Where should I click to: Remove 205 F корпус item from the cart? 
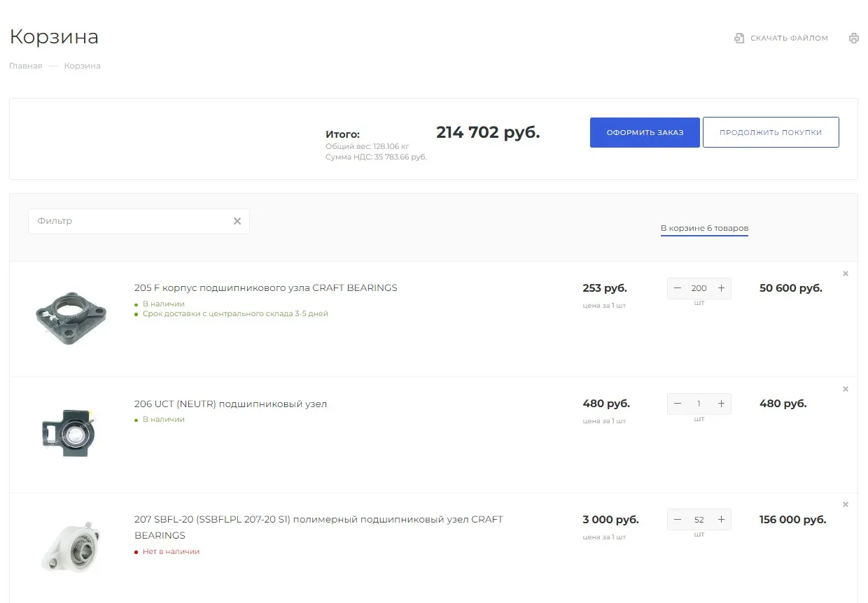pos(845,274)
